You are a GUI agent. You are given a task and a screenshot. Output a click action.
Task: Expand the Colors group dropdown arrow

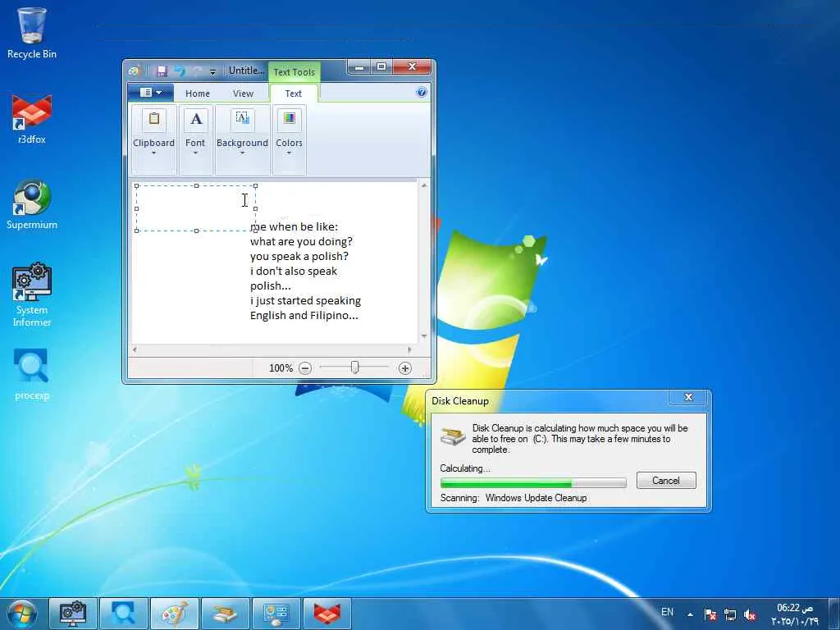click(x=290, y=153)
